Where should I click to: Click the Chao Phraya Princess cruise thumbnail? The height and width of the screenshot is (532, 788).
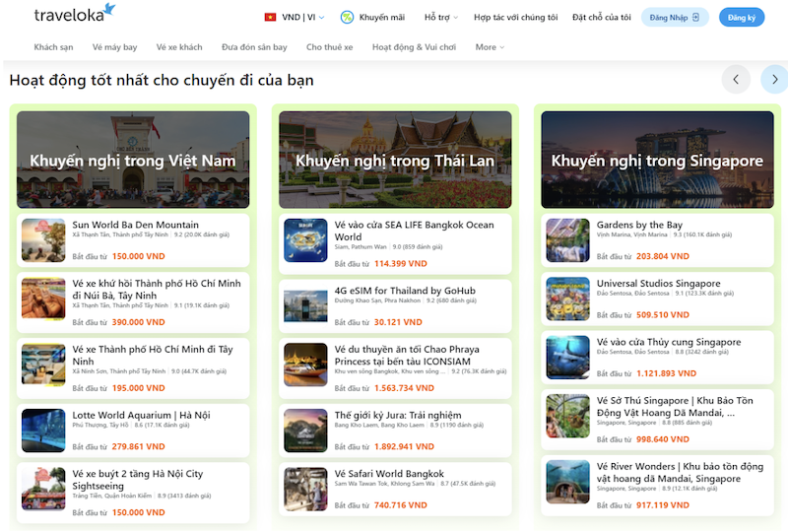coord(305,365)
